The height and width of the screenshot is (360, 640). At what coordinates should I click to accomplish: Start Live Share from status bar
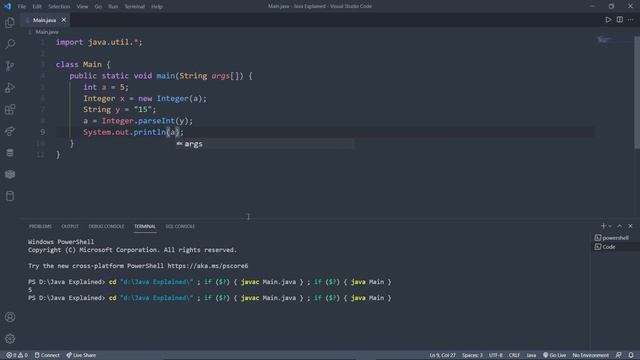(x=81, y=355)
